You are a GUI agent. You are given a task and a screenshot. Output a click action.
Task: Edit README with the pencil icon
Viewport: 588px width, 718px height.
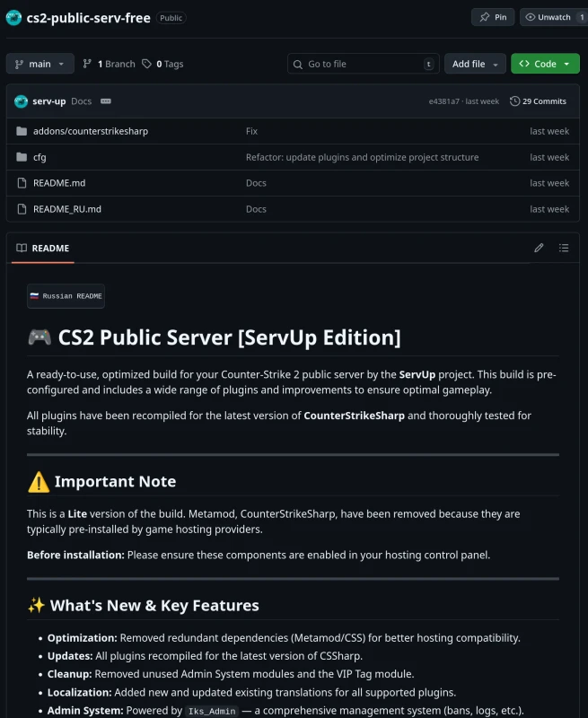click(539, 249)
